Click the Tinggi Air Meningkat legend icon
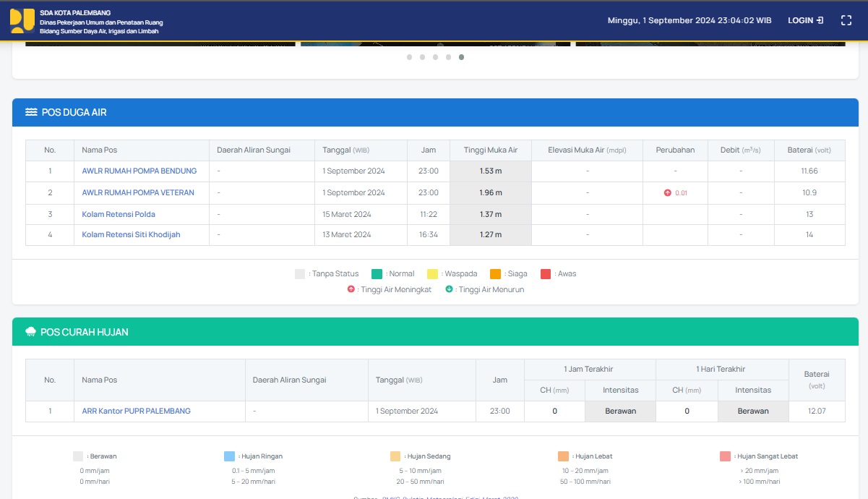The width and height of the screenshot is (868, 499). pyautogui.click(x=351, y=289)
